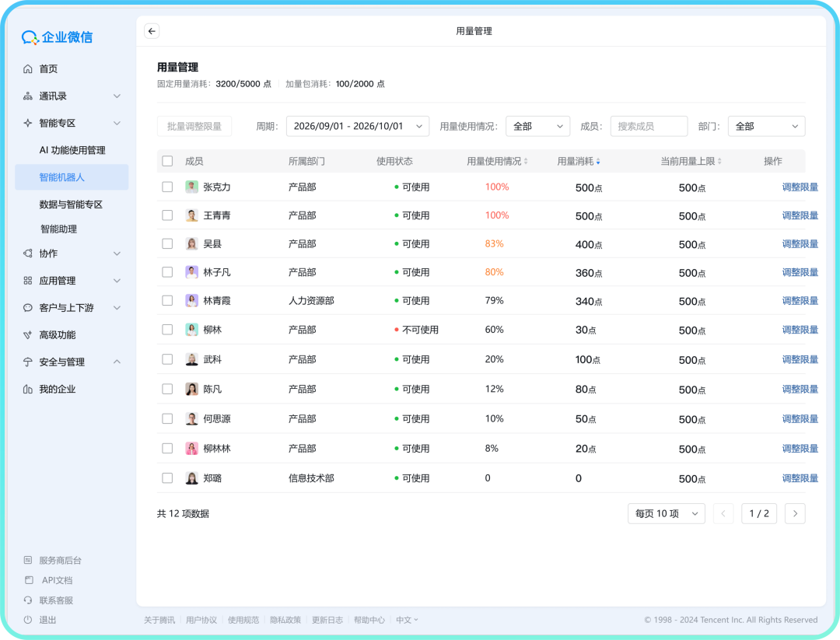Click the 企业微信 logo
This screenshot has width=840, height=640.
[58, 37]
